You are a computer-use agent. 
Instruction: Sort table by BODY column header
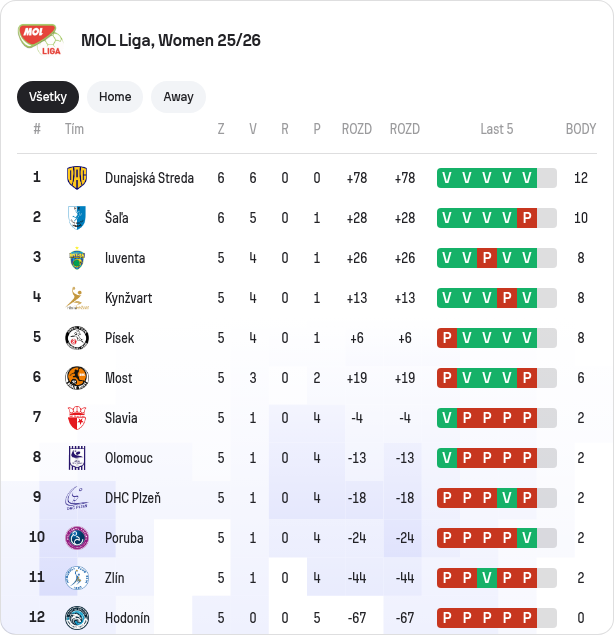[581, 129]
